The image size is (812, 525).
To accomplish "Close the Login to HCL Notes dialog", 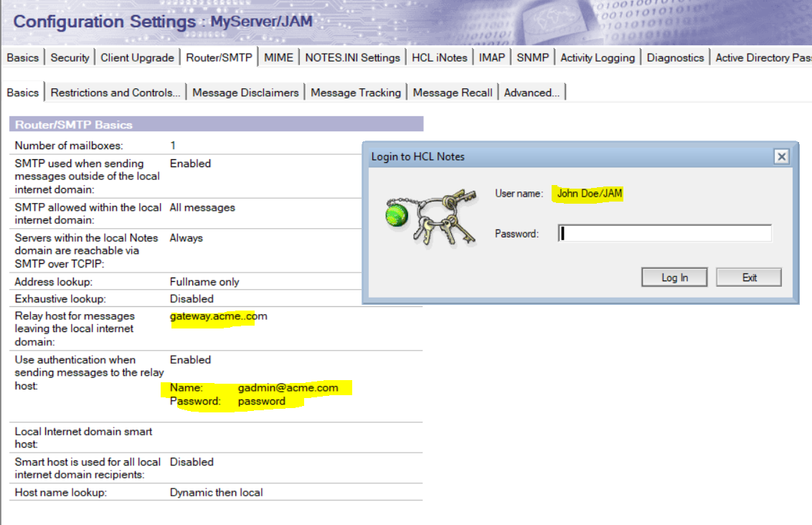I will tap(782, 156).
